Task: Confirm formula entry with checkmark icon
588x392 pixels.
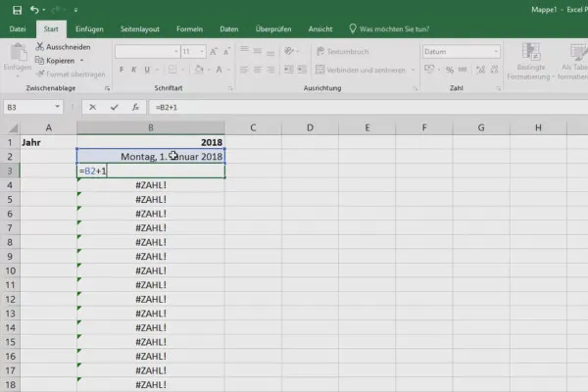Action: tap(114, 107)
